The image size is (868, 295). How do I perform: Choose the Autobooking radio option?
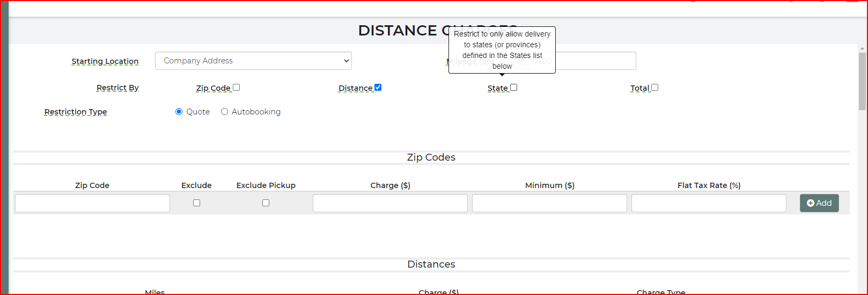click(x=225, y=112)
